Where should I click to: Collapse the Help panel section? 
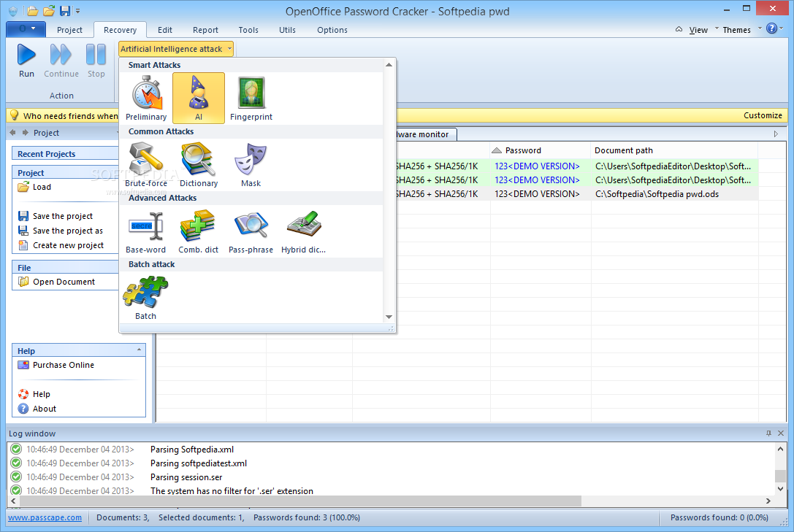139,350
